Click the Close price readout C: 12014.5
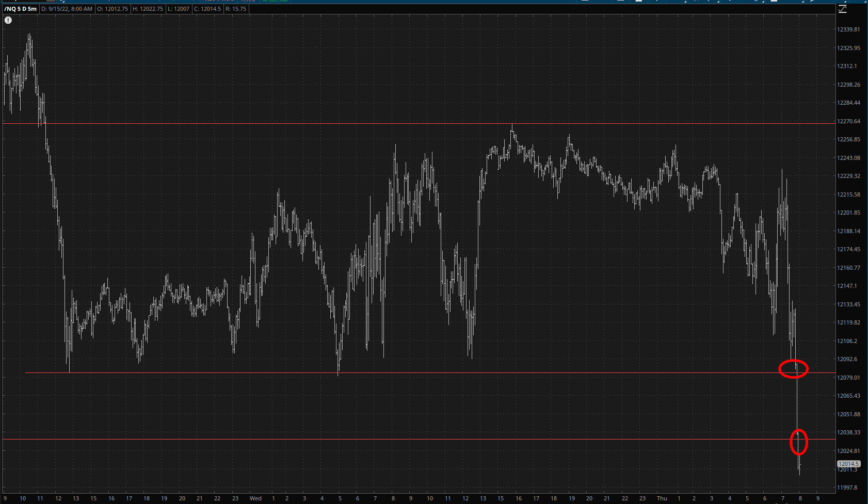The image size is (868, 504). (x=207, y=9)
